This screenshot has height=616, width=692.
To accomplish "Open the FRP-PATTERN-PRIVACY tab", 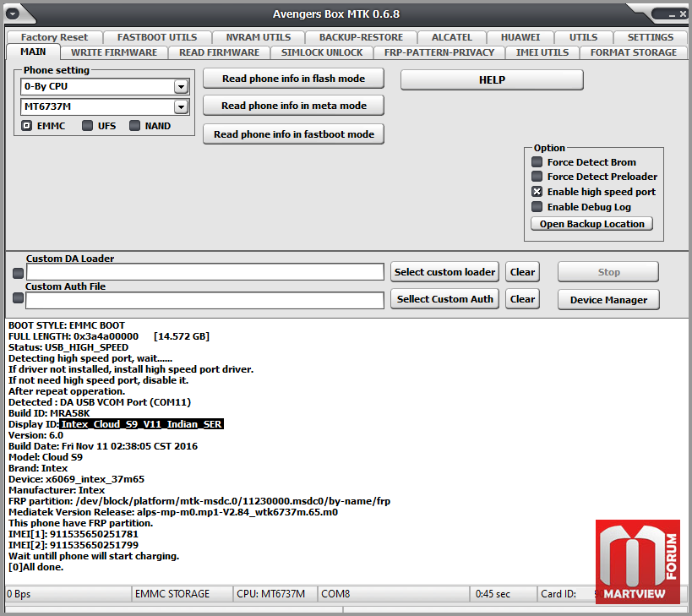I will pyautogui.click(x=439, y=52).
